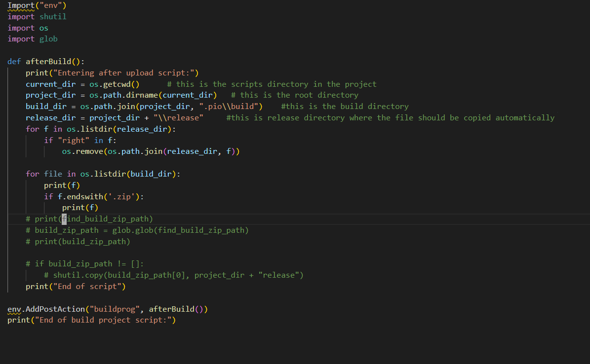Click the commented "# print(build_zip_path)" line
The image size is (590, 364).
tap(78, 241)
